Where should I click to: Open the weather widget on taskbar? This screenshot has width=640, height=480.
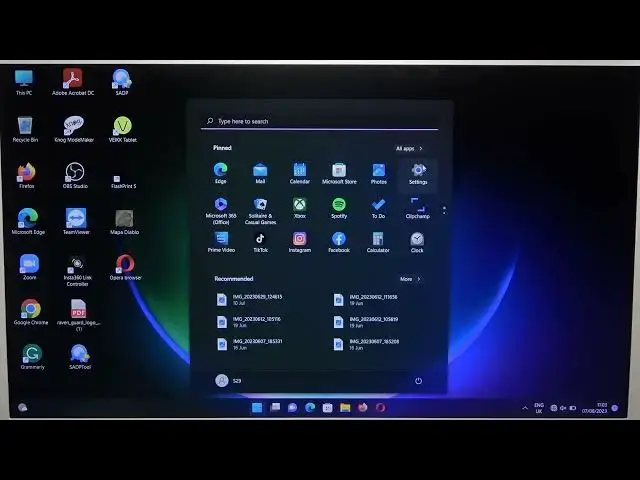22,407
